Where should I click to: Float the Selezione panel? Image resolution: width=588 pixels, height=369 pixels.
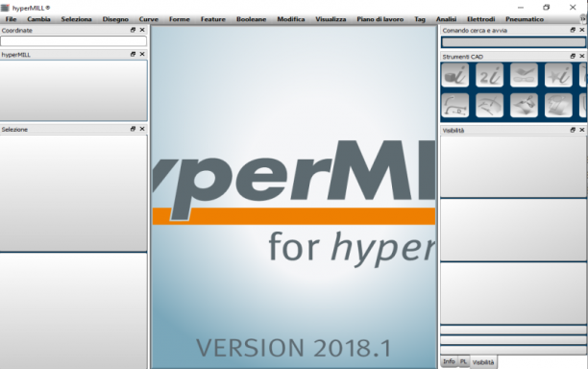[133, 129]
